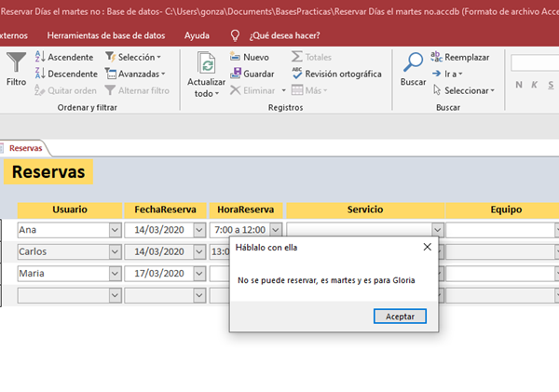
Task: Click the ¿Qué desea hacer? search box
Action: point(284,35)
